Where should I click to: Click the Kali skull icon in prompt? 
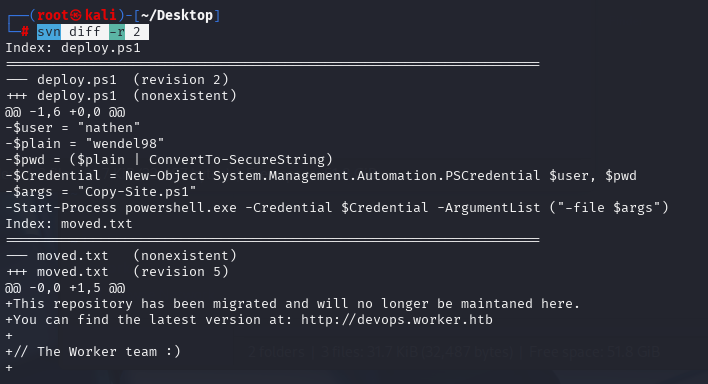76,15
